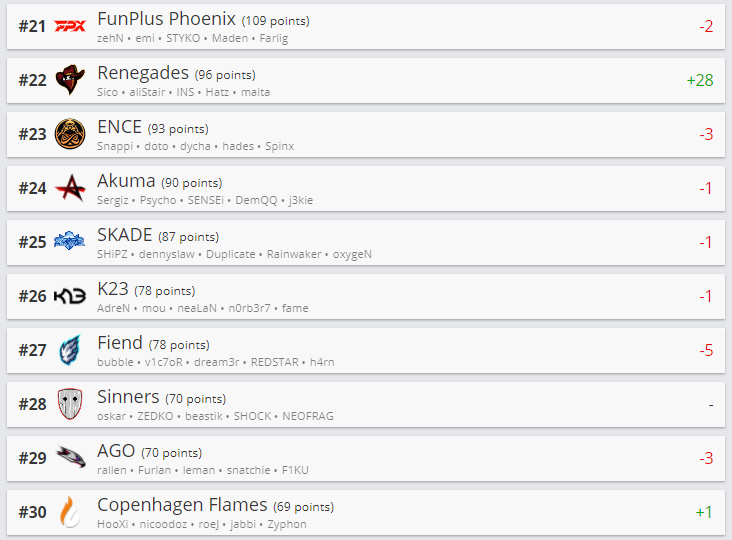Click the Fiend team logo
Viewport: 732px width, 540px height.
70,350
